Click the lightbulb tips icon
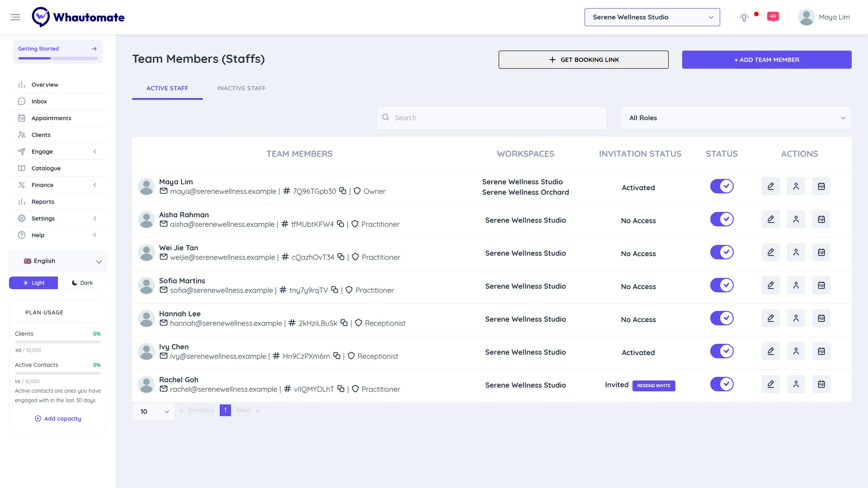Image resolution: width=868 pixels, height=488 pixels. point(744,17)
